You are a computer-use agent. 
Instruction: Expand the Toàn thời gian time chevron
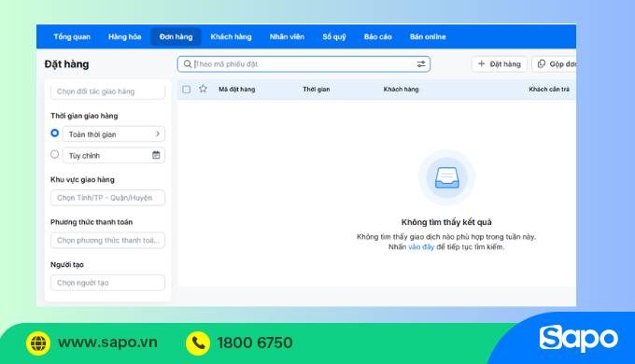pos(158,133)
